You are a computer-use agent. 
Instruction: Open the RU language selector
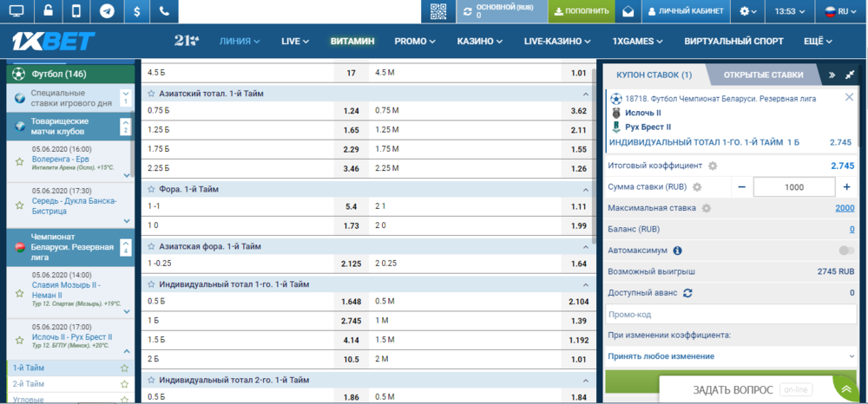coord(841,11)
